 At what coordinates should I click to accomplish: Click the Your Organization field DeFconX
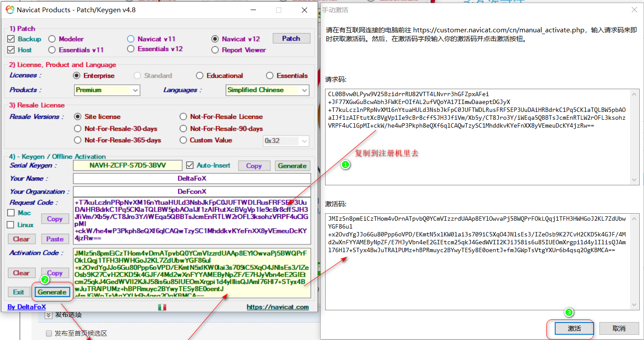(x=192, y=191)
